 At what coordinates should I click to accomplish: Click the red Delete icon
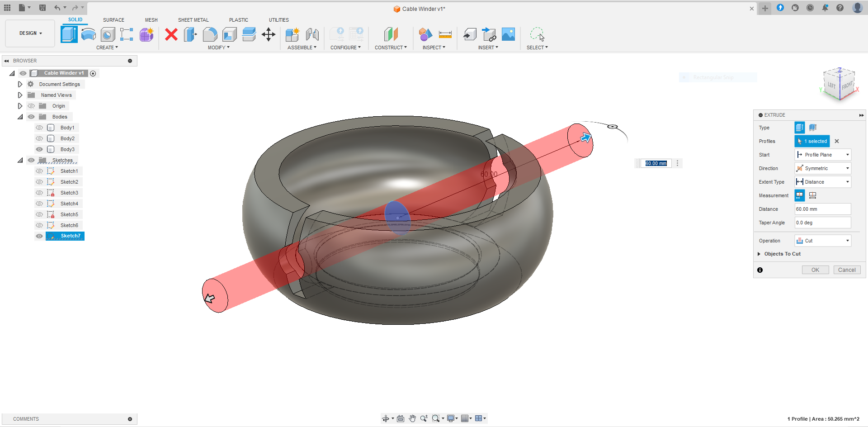[x=171, y=34]
